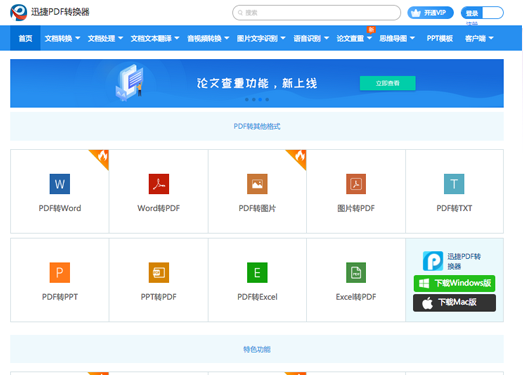Image resolution: width=523 pixels, height=375 pixels.
Task: Select the green E icon for PDF转Excel
Action: (x=257, y=273)
